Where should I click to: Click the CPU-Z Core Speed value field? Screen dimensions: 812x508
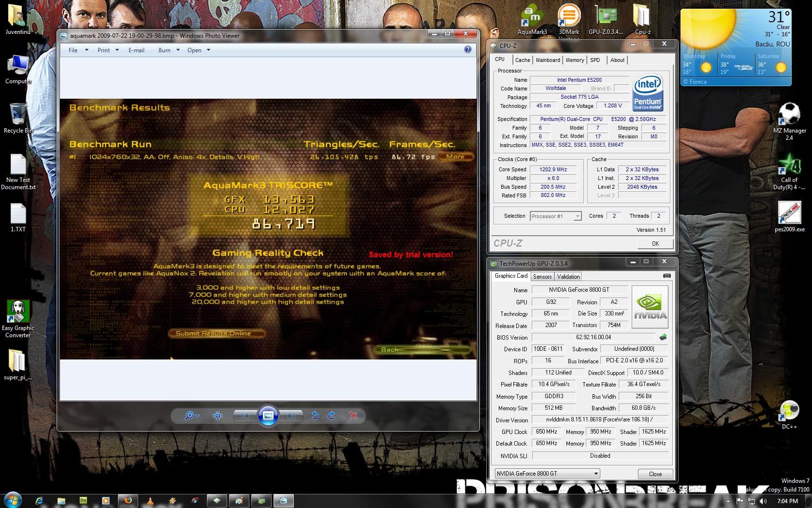point(553,169)
